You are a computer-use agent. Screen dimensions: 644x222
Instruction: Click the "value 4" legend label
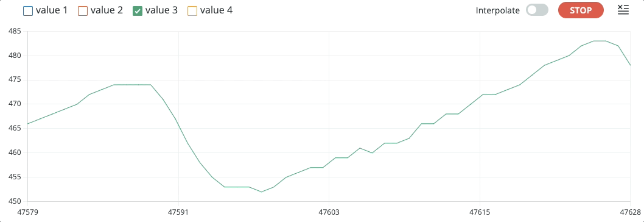pyautogui.click(x=216, y=10)
